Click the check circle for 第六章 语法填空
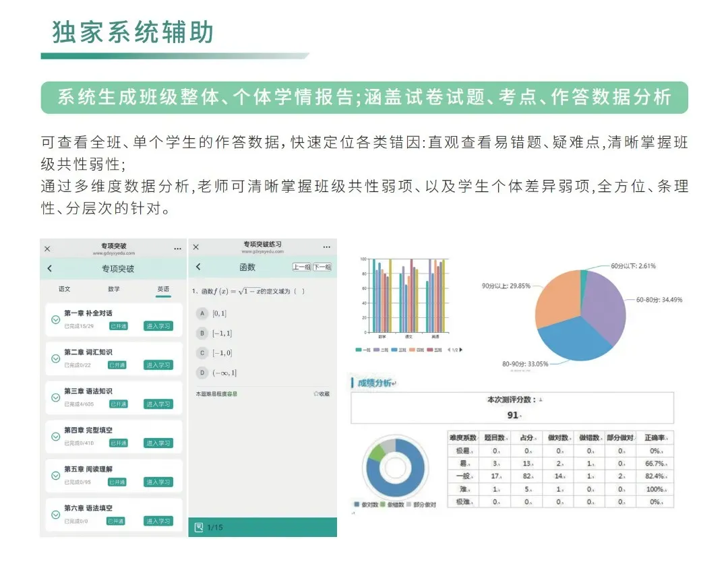728x568 pixels. [55, 515]
